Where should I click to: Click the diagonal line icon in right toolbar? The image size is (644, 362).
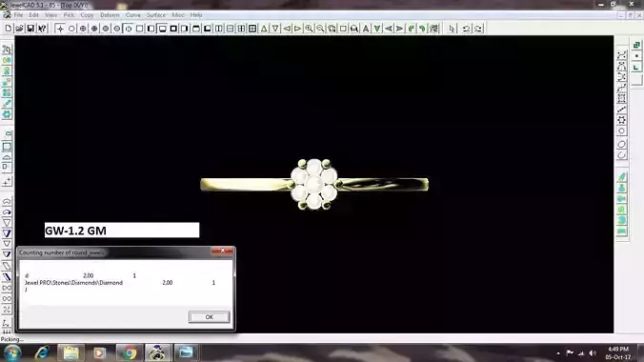(x=621, y=110)
